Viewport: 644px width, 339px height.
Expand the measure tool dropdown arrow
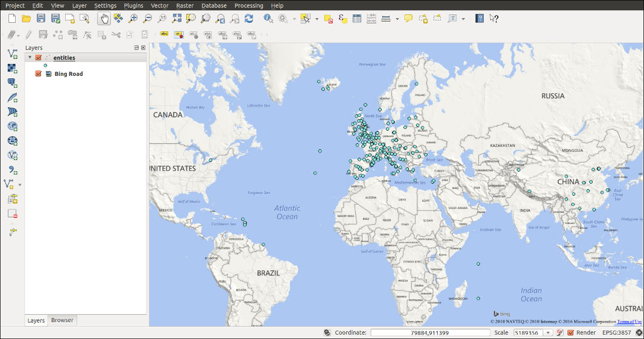[x=397, y=19]
